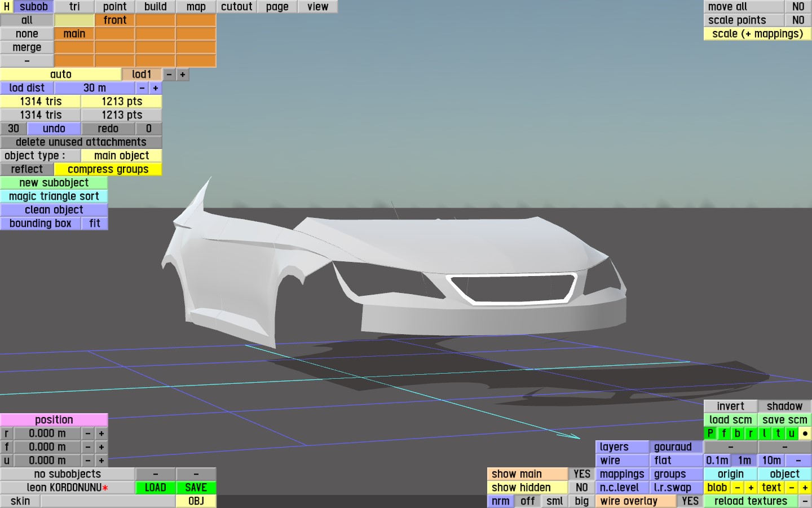The image size is (812, 508).
Task: Click the redo button
Action: point(108,129)
